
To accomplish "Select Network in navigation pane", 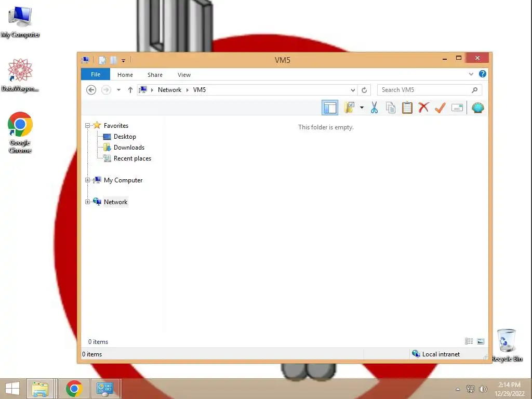I will 116,202.
